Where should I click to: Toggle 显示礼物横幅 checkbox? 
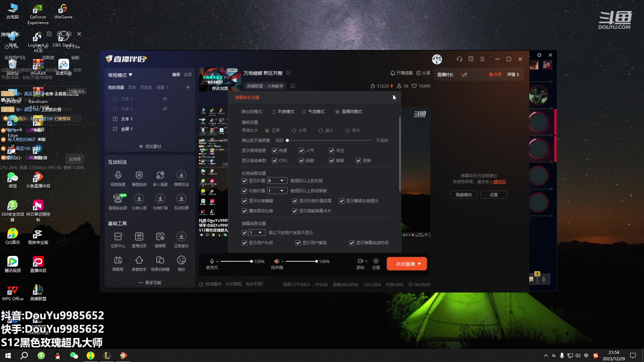[245, 201]
